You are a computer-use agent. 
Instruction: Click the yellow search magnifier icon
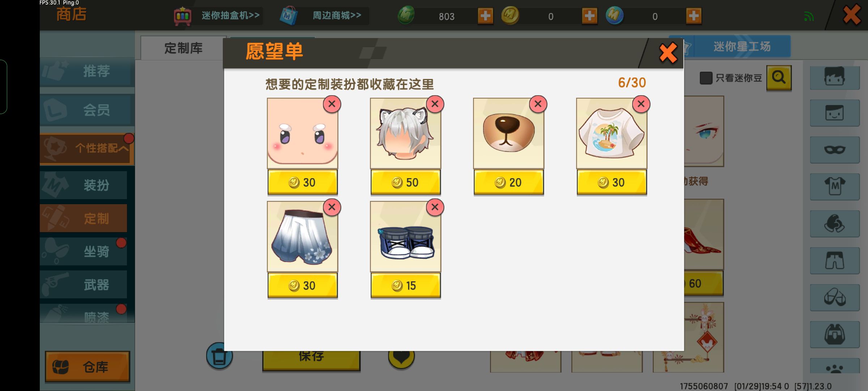[779, 77]
